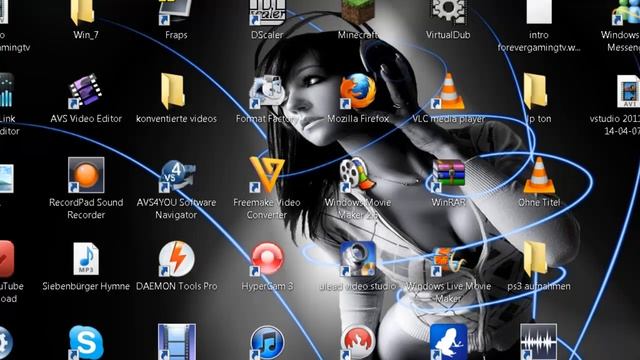The image size is (640, 360).
Task: Select the vstudio AVI video file
Action: pos(629,91)
